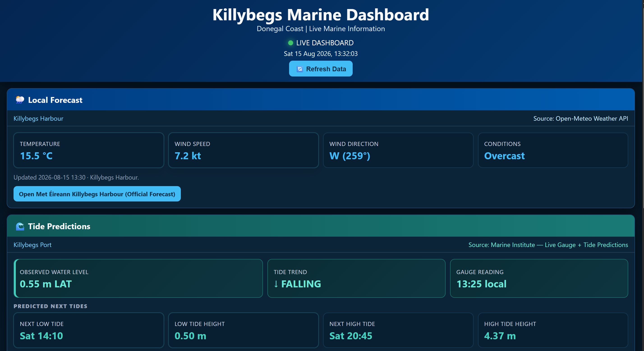
Task: Click the Killybegs Port location label
Action: 32,245
